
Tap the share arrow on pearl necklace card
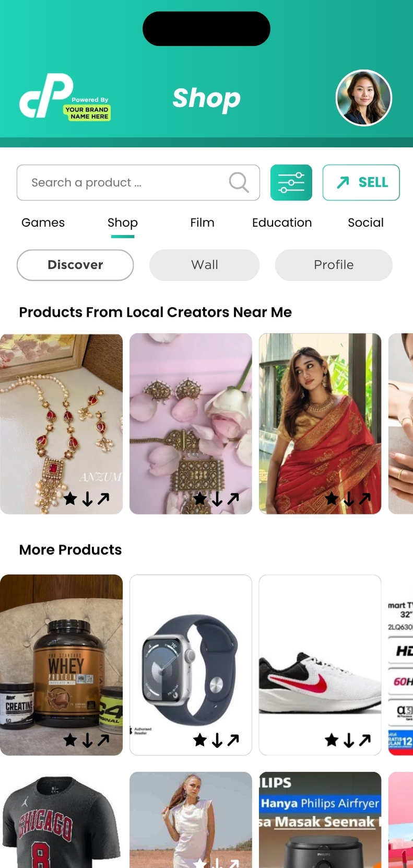click(x=104, y=499)
